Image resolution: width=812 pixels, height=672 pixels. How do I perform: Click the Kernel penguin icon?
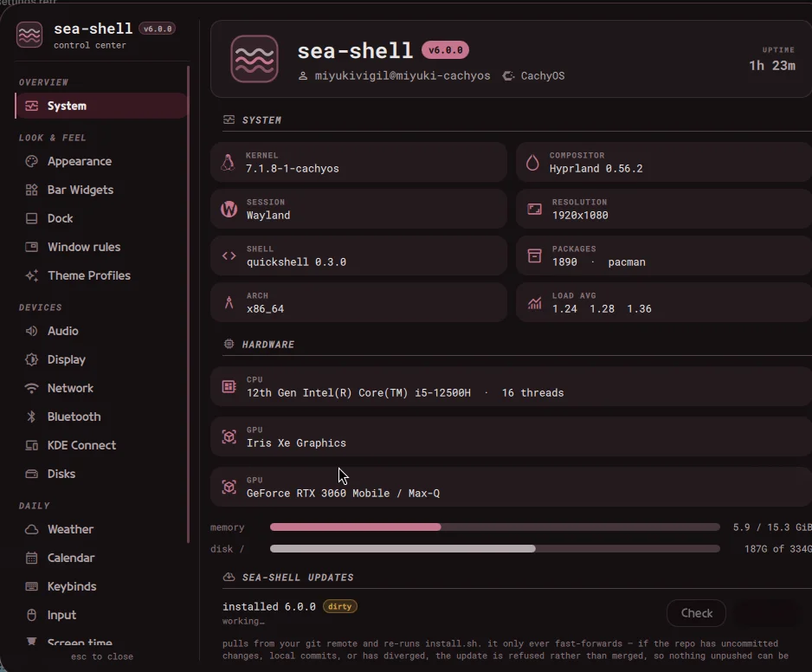click(228, 162)
